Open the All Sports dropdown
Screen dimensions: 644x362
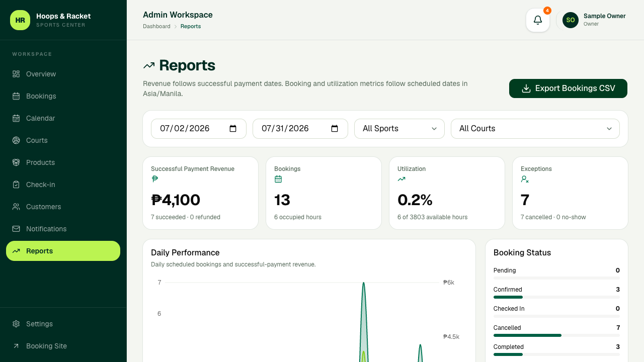coord(399,129)
